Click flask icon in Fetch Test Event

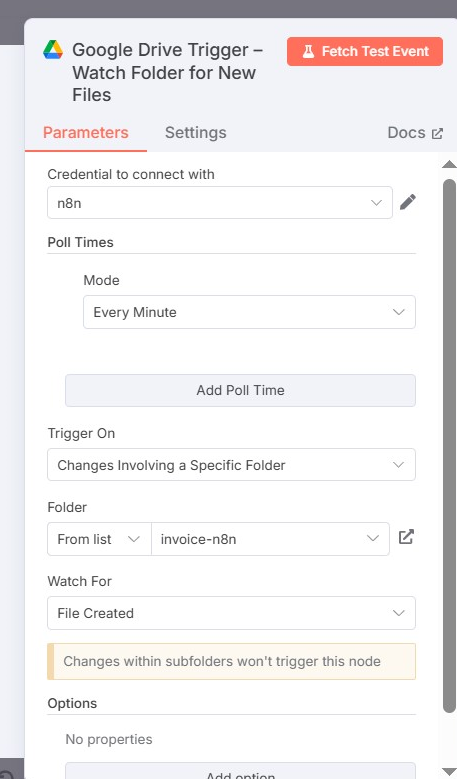[308, 52]
